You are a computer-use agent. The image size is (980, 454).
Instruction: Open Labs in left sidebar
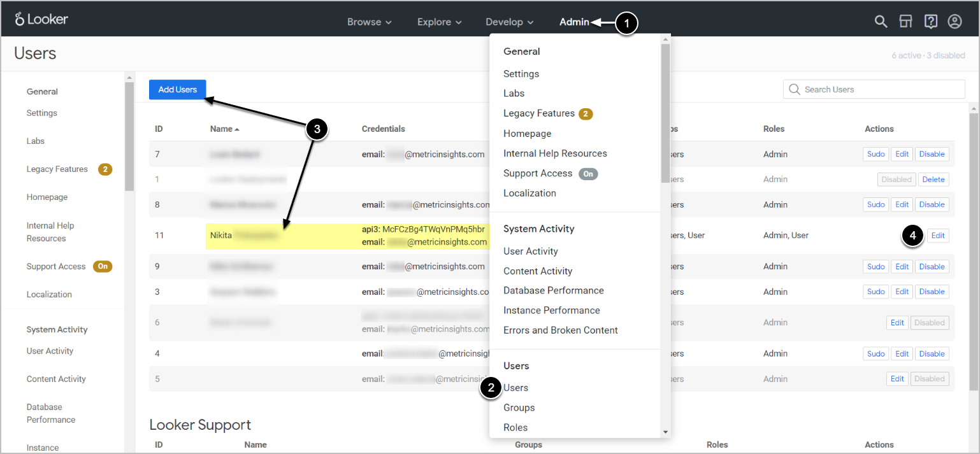click(x=36, y=141)
